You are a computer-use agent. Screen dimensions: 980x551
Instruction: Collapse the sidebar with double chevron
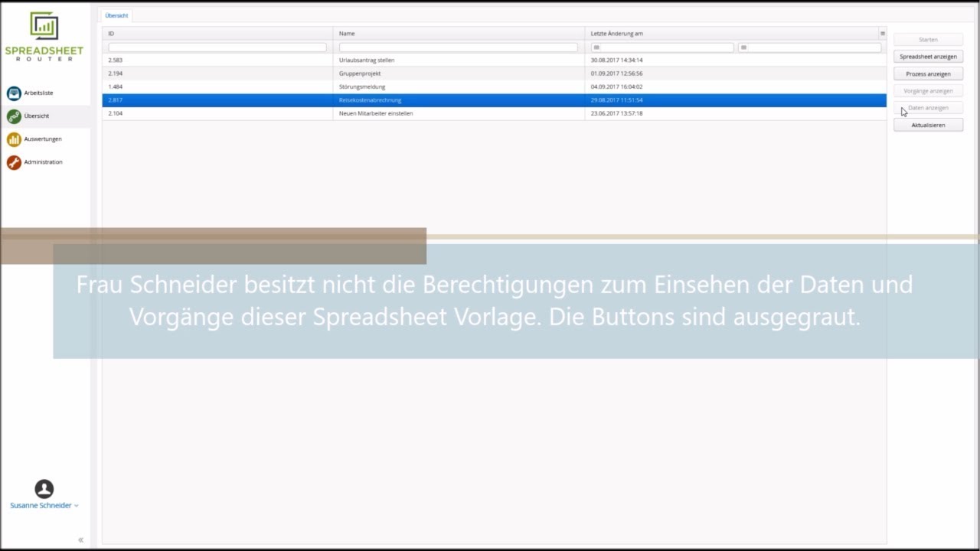(80, 540)
